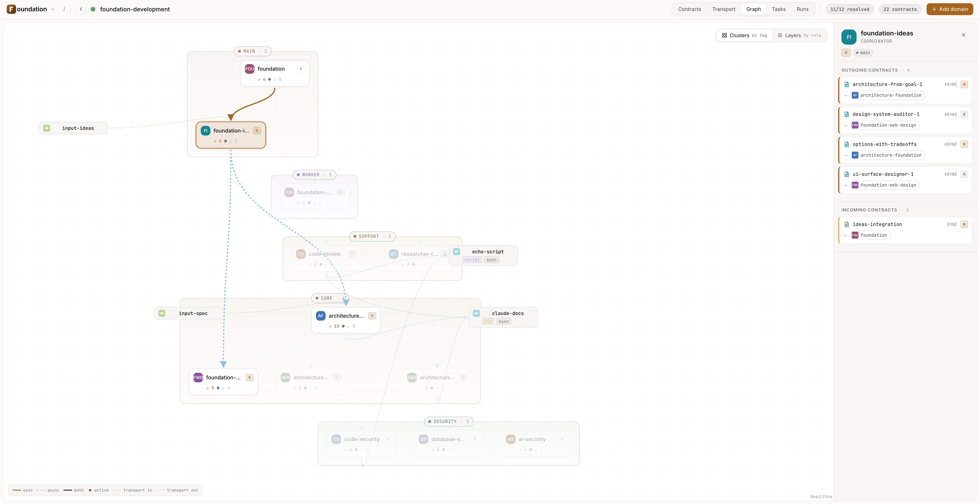Select the input-ideas transport node
Image resolution: width=980 pixels, height=504 pixels.
point(73,128)
